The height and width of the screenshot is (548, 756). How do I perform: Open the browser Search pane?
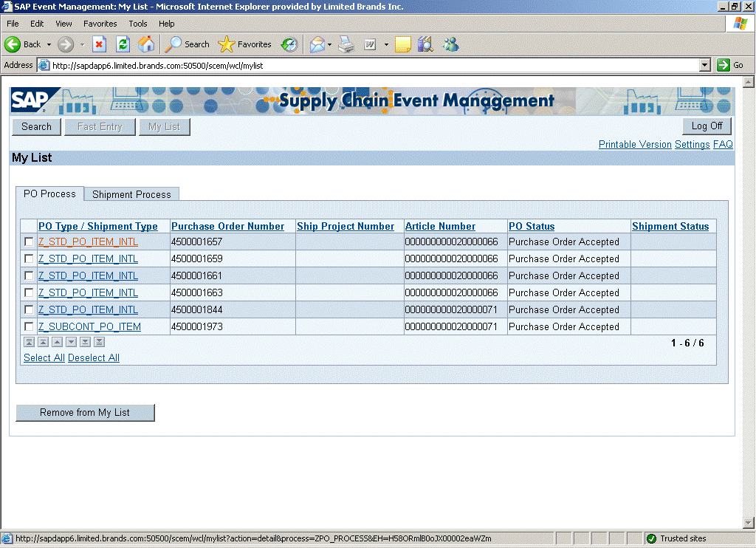point(187,44)
